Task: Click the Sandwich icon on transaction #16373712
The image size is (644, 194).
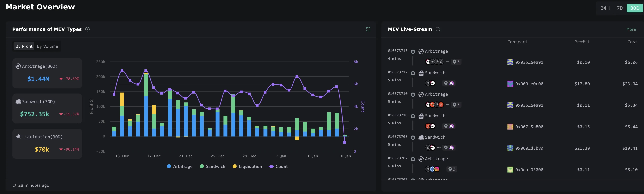Action: click(x=421, y=73)
